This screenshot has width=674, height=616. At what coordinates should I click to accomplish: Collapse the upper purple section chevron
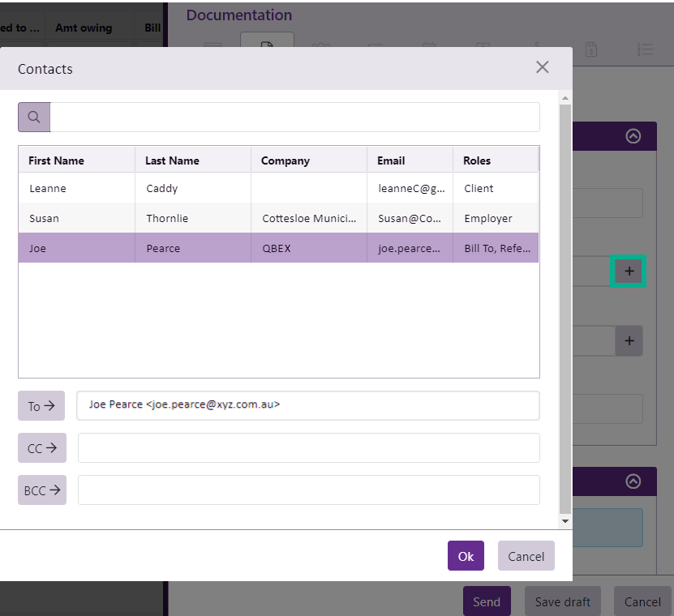(x=633, y=136)
